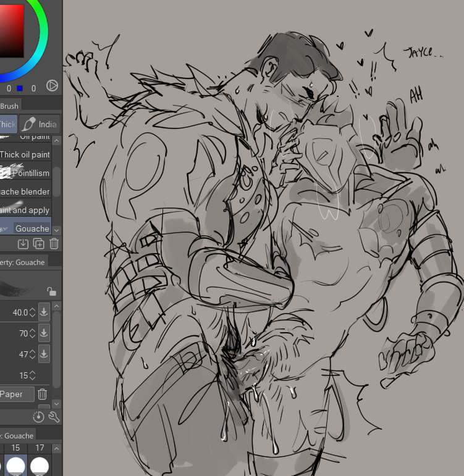Switch to the Brush tab
Image resolution: width=464 pixels, height=476 pixels.
pyautogui.click(x=10, y=106)
